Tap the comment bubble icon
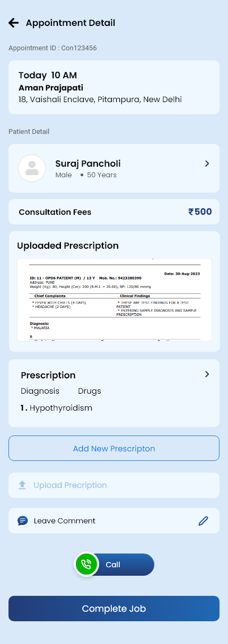The height and width of the screenshot is (644, 228). click(22, 521)
